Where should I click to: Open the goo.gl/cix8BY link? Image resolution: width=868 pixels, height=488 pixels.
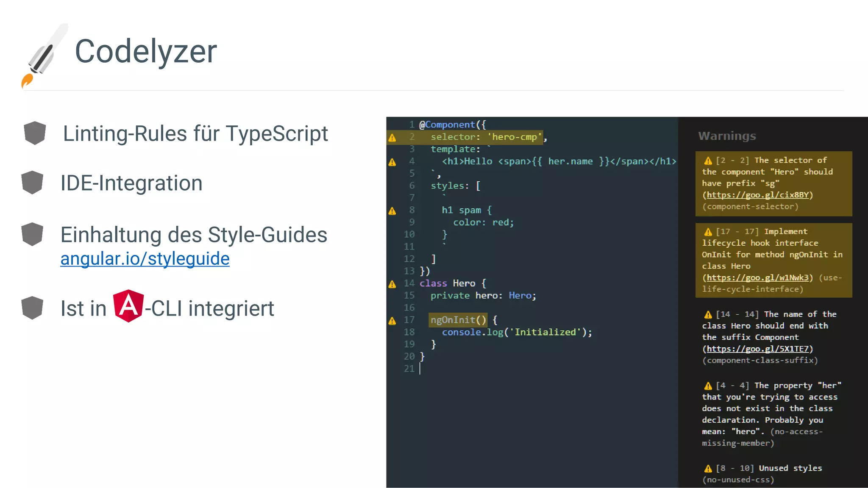(x=757, y=195)
